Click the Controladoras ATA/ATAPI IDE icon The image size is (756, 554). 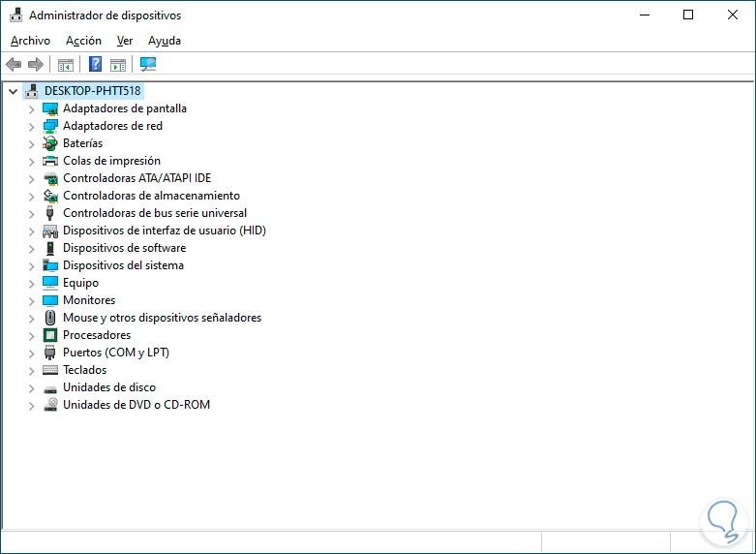(x=50, y=178)
